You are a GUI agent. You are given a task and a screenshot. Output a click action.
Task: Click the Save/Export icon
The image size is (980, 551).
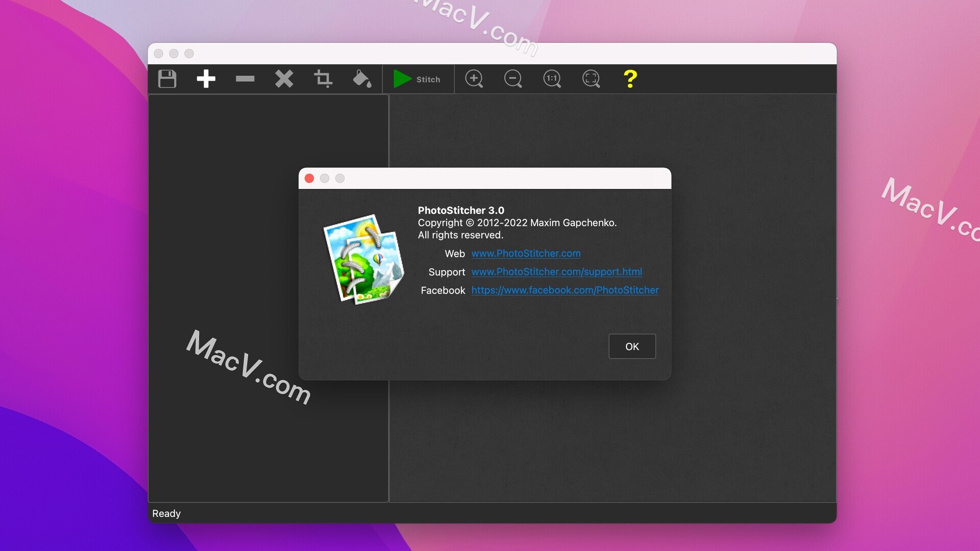coord(167,79)
